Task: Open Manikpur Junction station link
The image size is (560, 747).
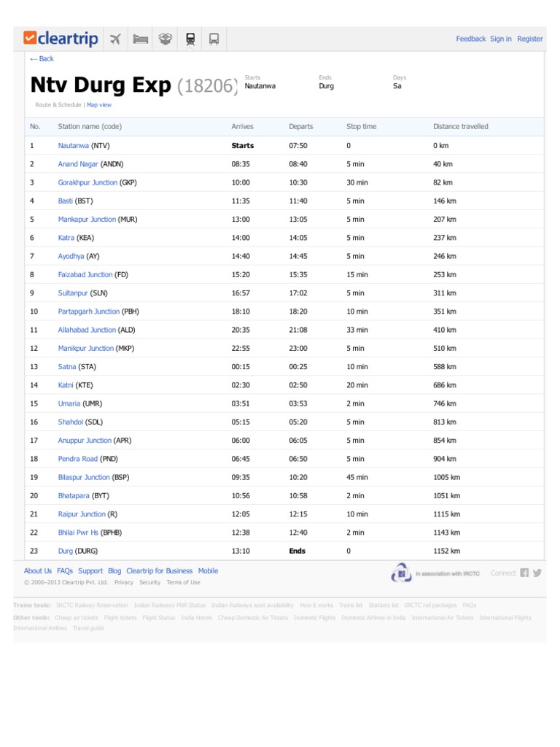Action: (86, 348)
